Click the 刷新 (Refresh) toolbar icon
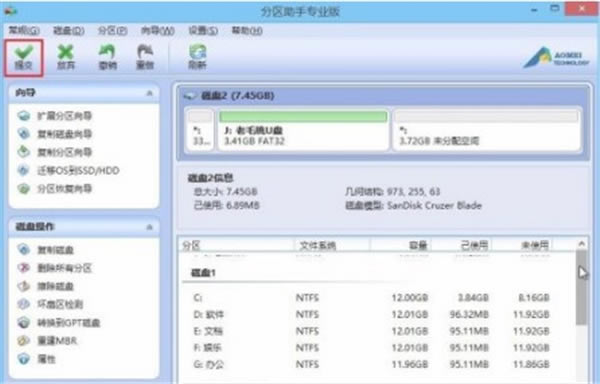600x384 pixels. pyautogui.click(x=197, y=58)
